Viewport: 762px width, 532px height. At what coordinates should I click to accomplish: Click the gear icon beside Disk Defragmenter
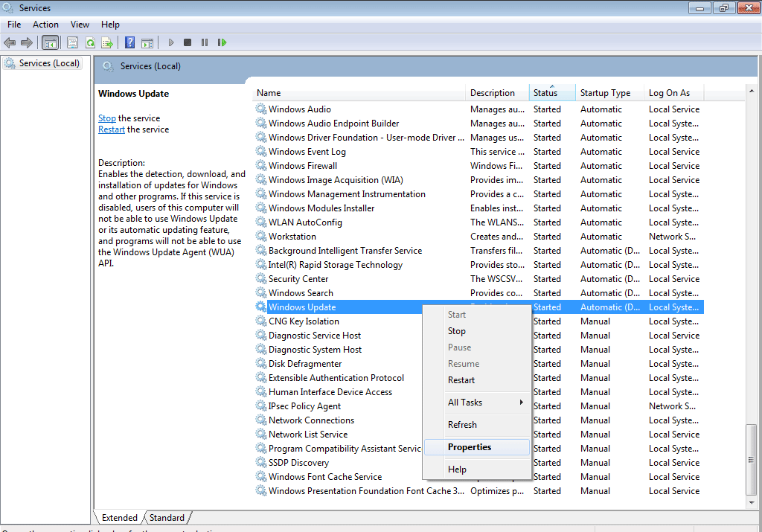261,363
